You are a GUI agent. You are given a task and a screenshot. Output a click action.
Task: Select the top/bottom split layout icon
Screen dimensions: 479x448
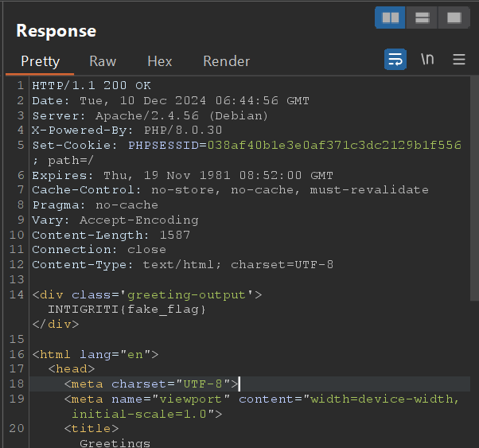click(x=422, y=18)
